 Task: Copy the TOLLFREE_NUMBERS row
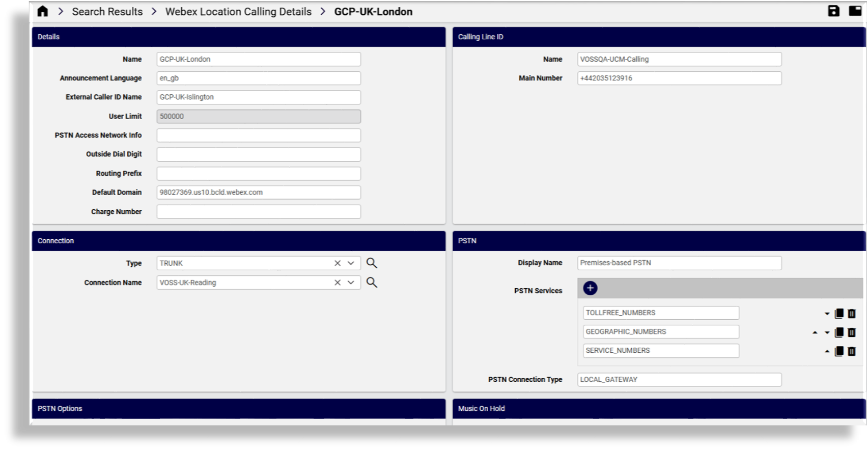pyautogui.click(x=839, y=314)
